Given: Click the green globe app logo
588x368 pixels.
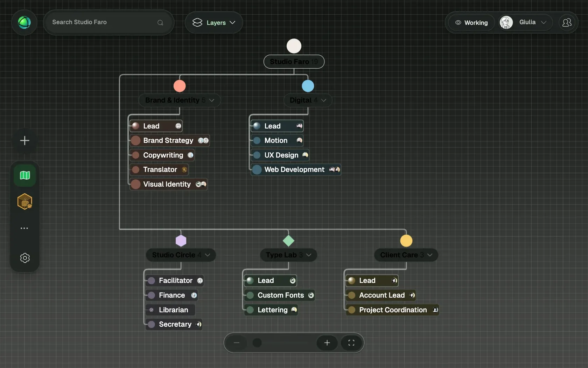Looking at the screenshot, I should (24, 22).
